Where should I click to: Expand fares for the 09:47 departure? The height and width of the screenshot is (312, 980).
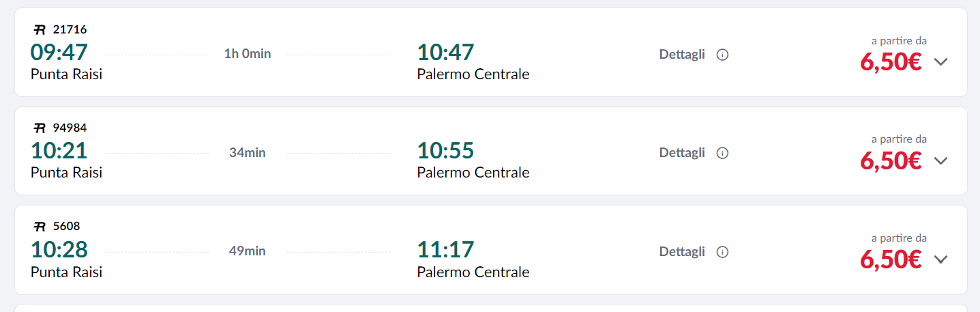941,62
